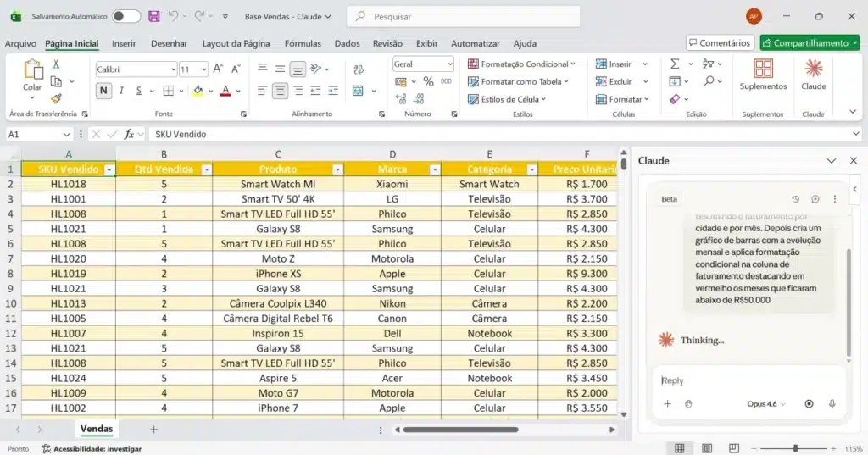The height and width of the screenshot is (455, 868).
Task: Click Estilos de Célula
Action: pyautogui.click(x=507, y=100)
